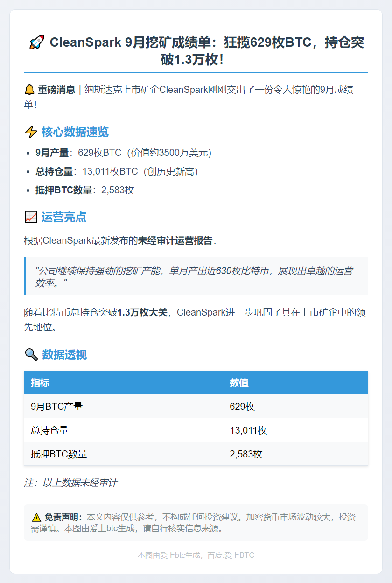Click the lightning icon beside 核心数据速览
392x583 pixels.
click(x=31, y=132)
